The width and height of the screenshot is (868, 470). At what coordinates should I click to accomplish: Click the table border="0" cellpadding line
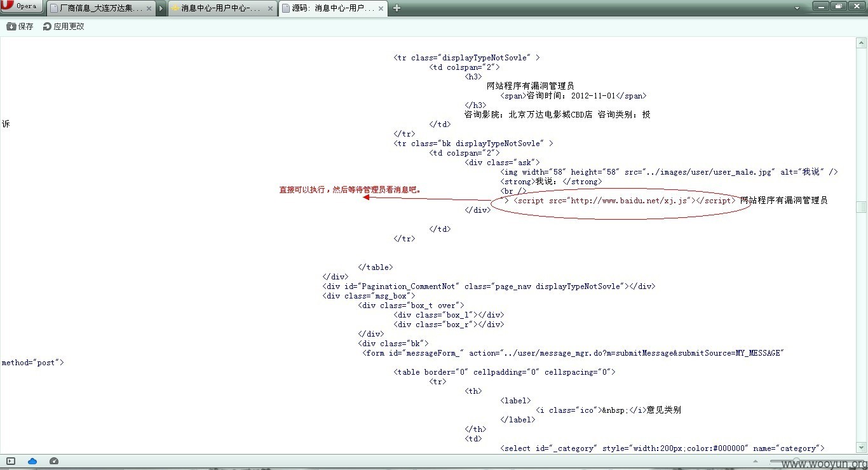505,372
